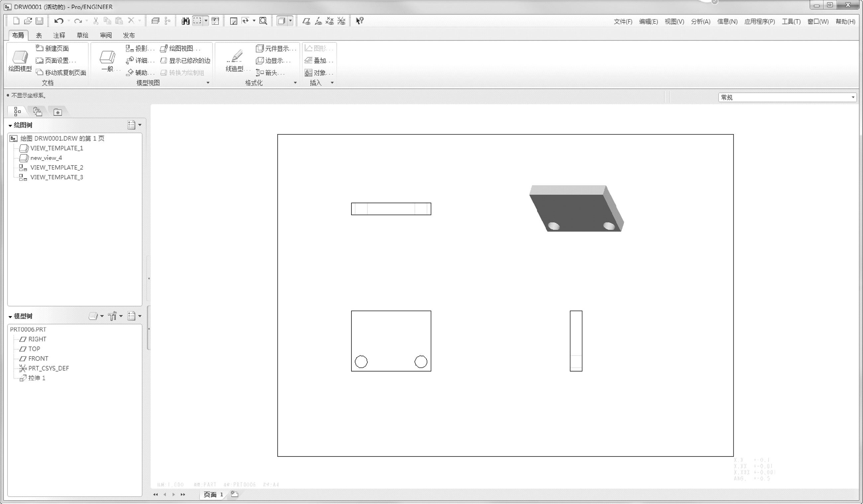Click the 投影 projection view button
863x504 pixels.
[x=140, y=48]
